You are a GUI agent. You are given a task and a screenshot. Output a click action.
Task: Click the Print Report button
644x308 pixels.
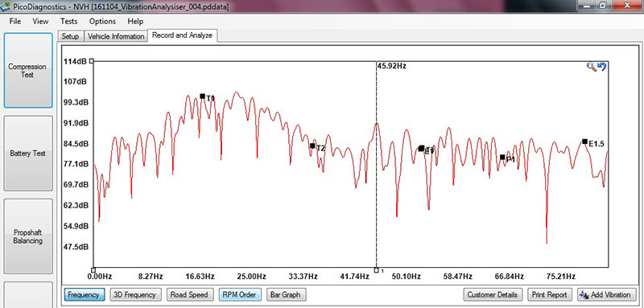[549, 294]
